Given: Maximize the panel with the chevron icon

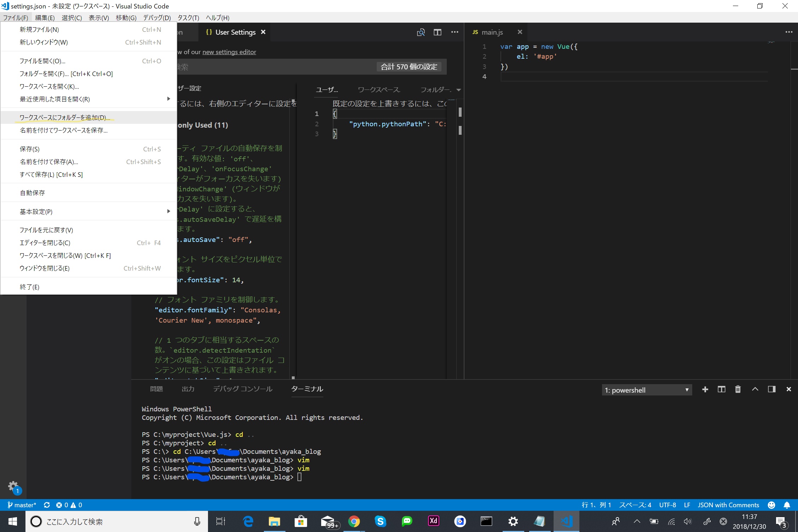Looking at the screenshot, I should coord(755,389).
